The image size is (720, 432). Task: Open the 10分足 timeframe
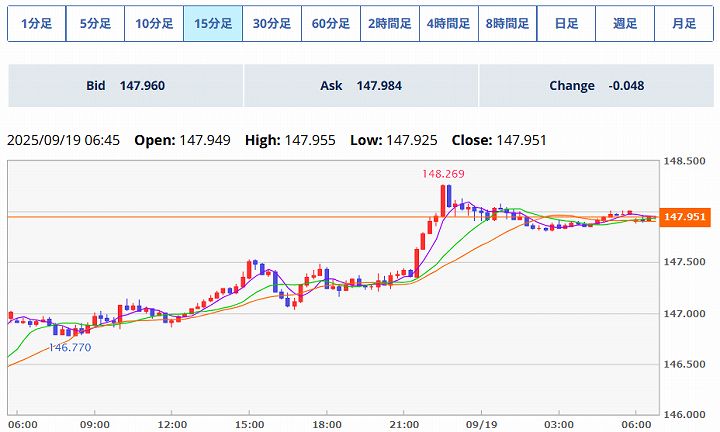tap(154, 23)
